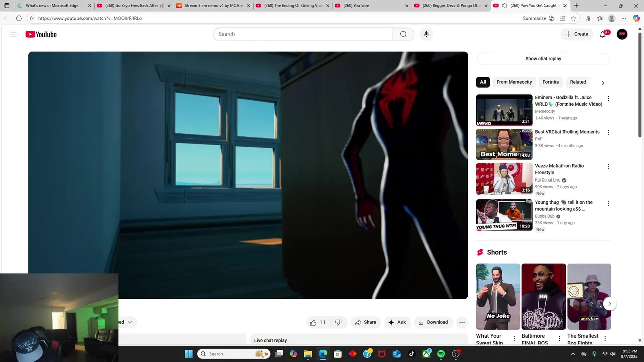Open TikTok from the taskbar

coord(412,354)
